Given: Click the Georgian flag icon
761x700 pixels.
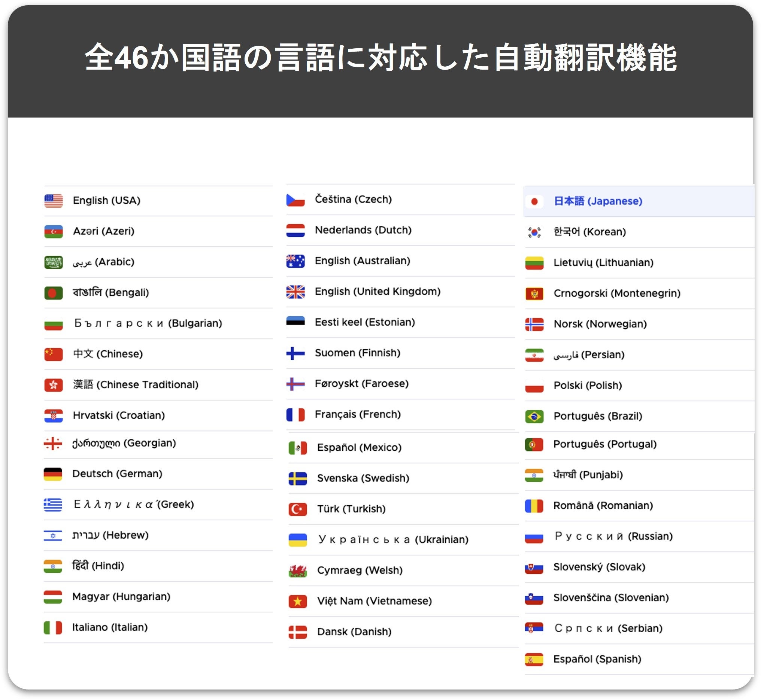Looking at the screenshot, I should pyautogui.click(x=53, y=443).
